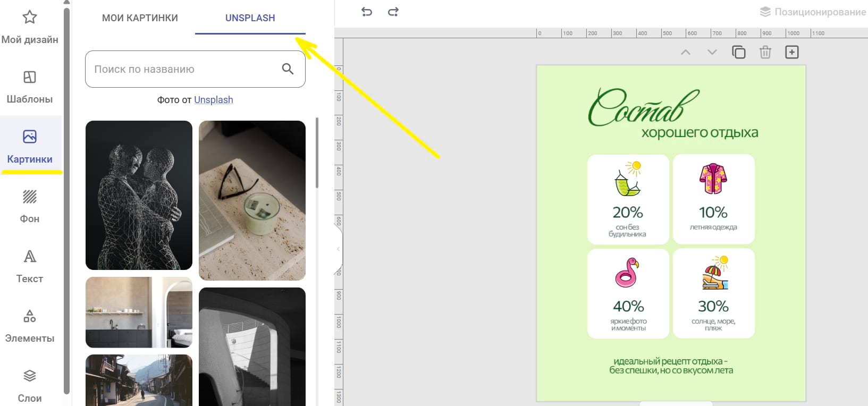
Task: Click the Позиционирование button
Action: [x=813, y=12]
